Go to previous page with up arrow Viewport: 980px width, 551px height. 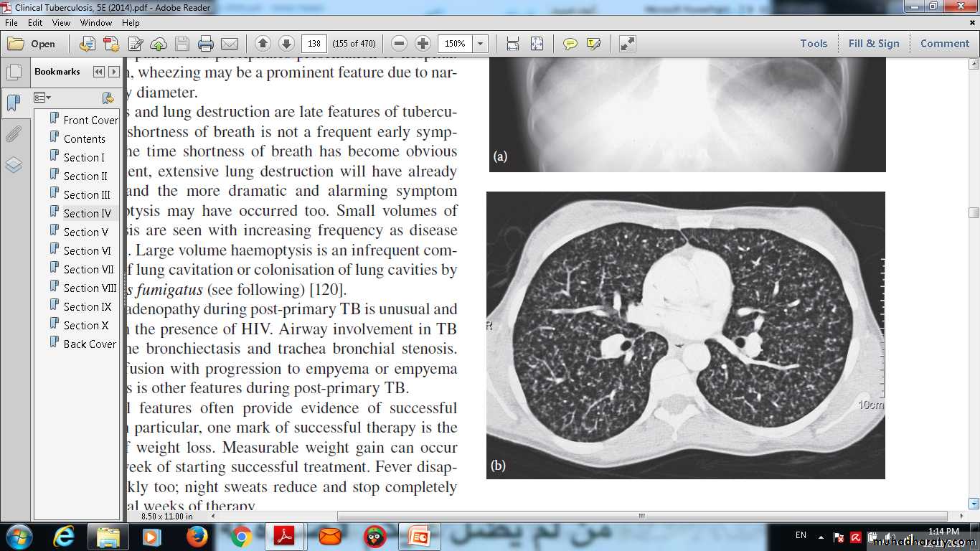coord(263,44)
